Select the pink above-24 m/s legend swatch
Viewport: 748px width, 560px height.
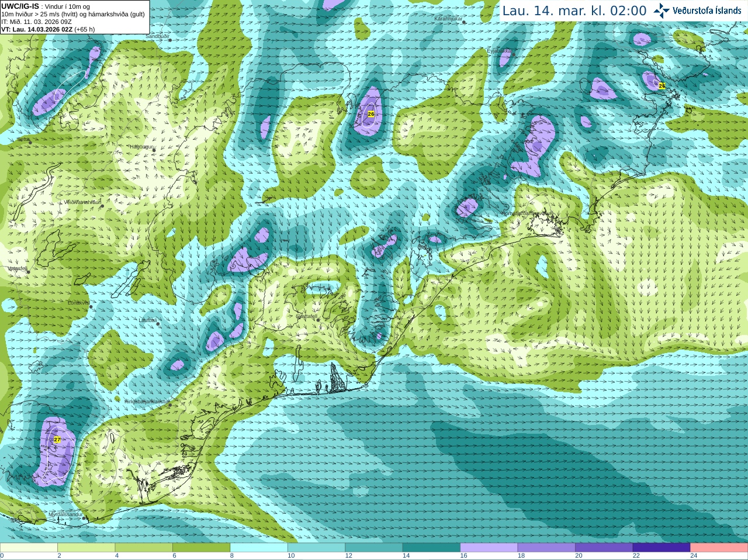pyautogui.click(x=719, y=548)
